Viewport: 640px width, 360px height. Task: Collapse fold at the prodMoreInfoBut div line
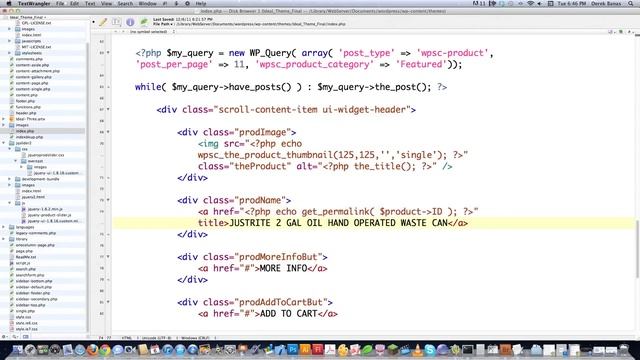[108, 257]
